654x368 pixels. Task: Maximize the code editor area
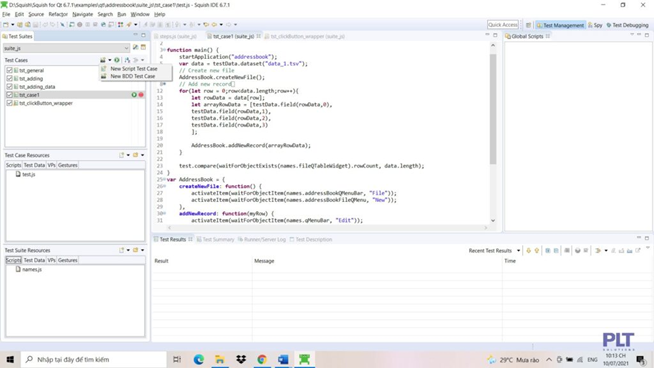tap(495, 35)
